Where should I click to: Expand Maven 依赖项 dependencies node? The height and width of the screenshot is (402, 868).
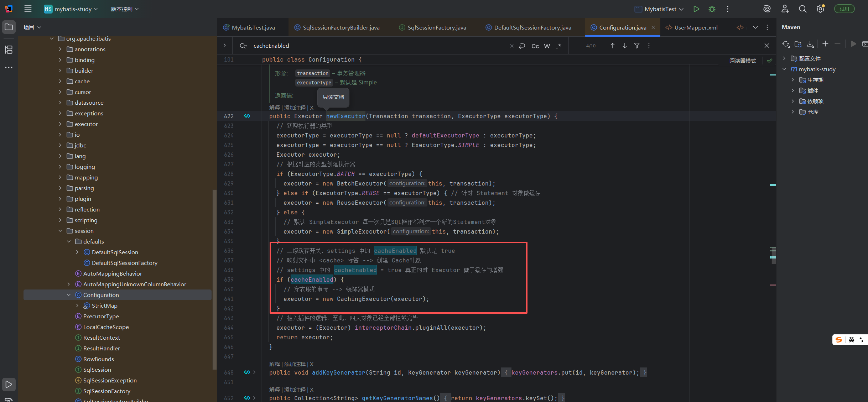pos(792,101)
